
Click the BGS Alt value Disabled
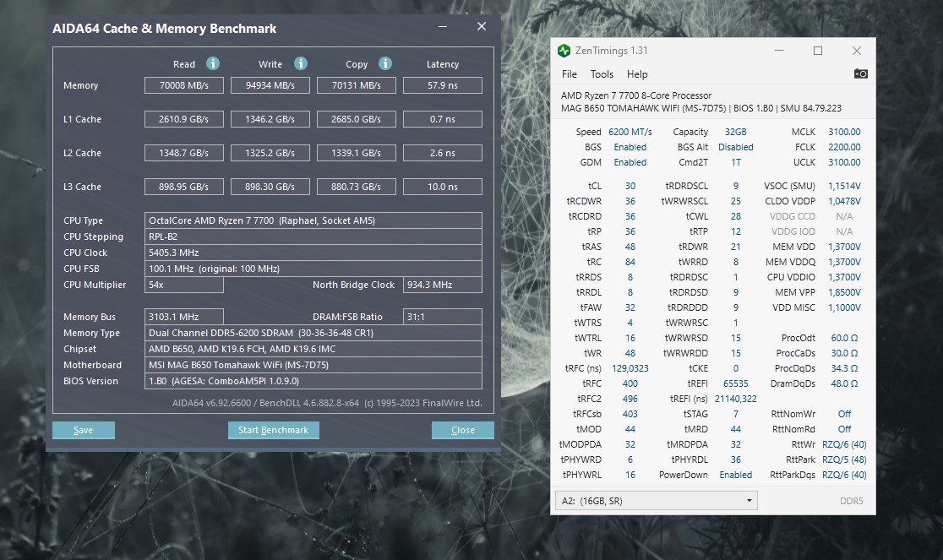[x=735, y=147]
